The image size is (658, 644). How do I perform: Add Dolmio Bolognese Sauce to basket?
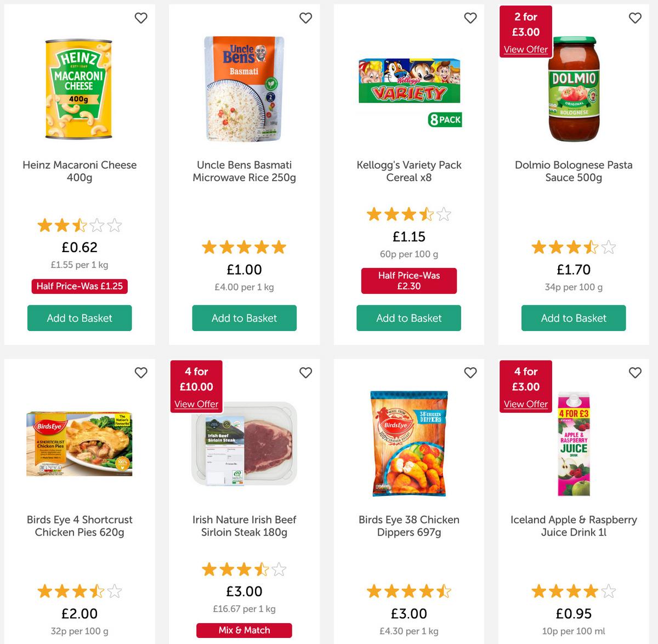574,318
